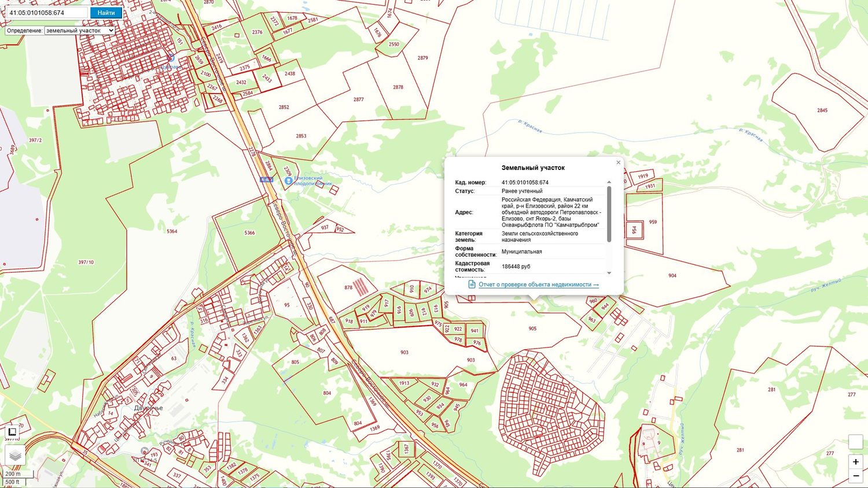Click the Найти search button

pyautogui.click(x=106, y=13)
